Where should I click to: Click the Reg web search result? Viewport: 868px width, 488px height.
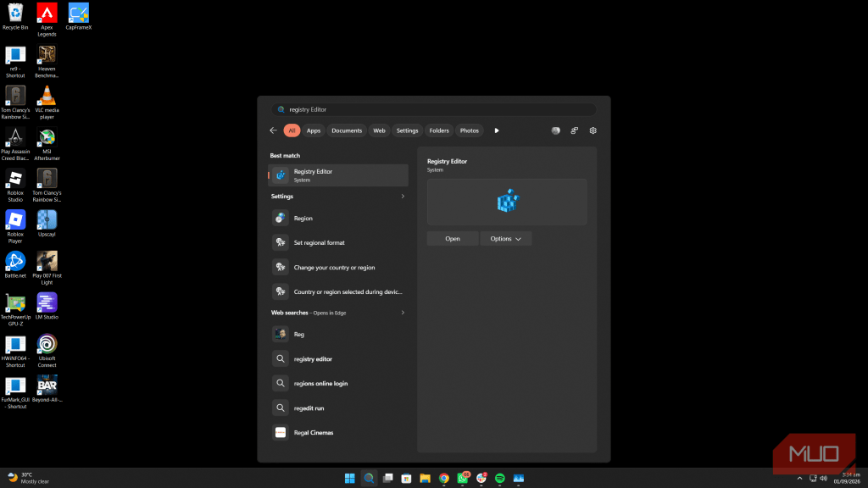338,334
